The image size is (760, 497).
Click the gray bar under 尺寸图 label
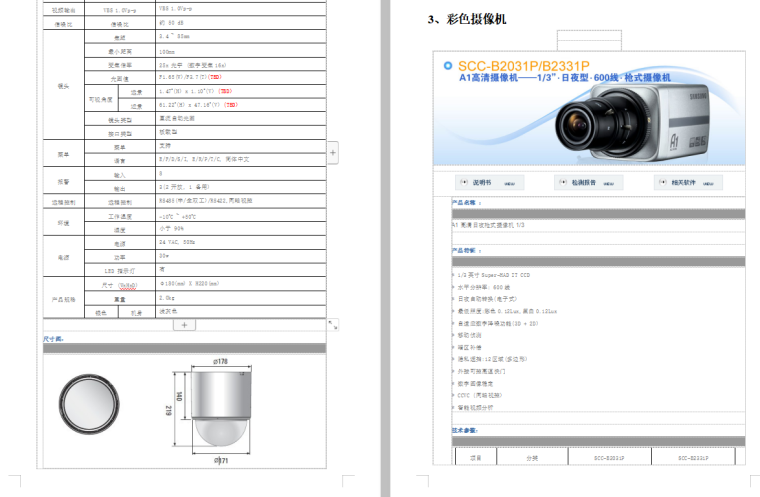183,348
